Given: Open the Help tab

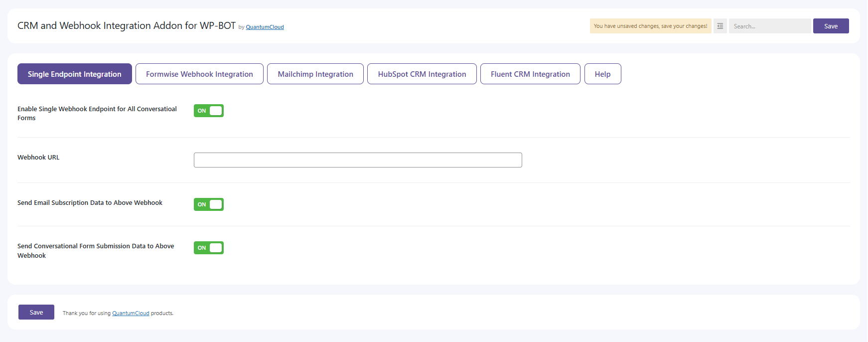Looking at the screenshot, I should (602, 74).
